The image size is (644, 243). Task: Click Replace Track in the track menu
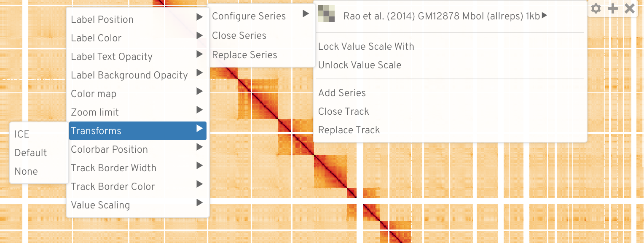coord(349,130)
